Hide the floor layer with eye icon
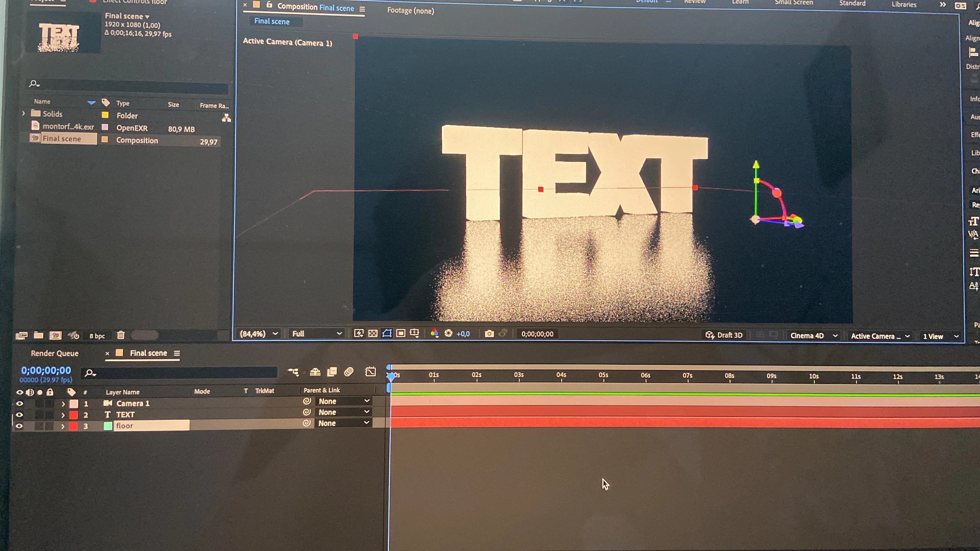This screenshot has width=980, height=551. click(x=19, y=426)
